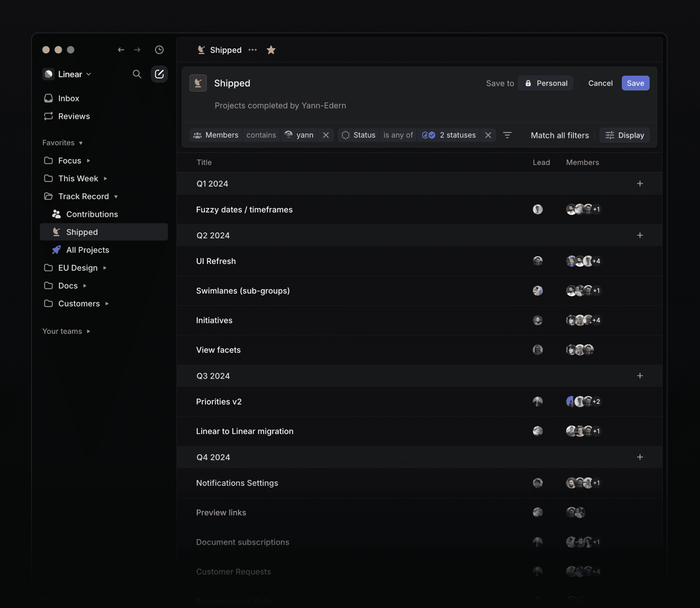Remove the Status filter
This screenshot has height=608, width=700.
pyautogui.click(x=488, y=135)
